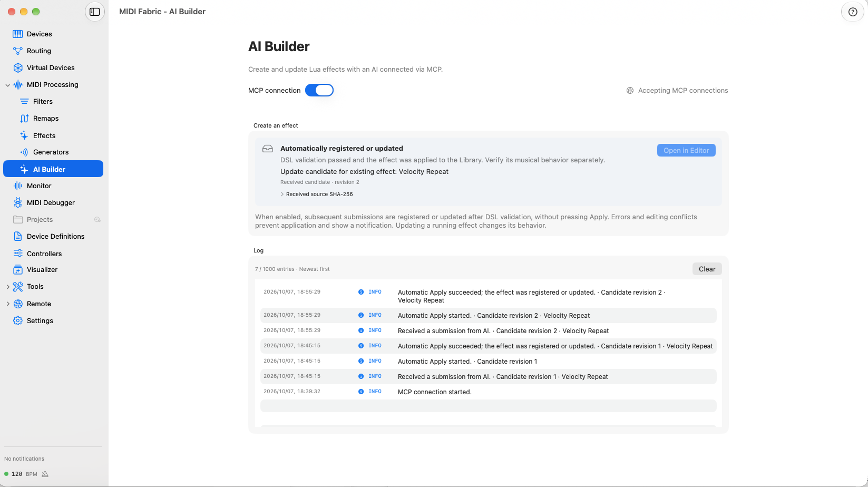The height and width of the screenshot is (487, 868).
Task: Click the Device Definitions document icon
Action: point(18,236)
